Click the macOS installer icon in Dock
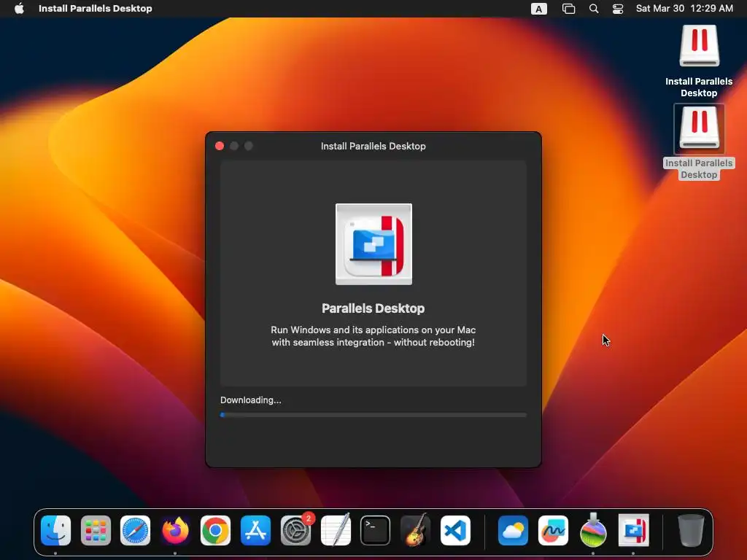Viewport: 747px width, 560px height. [x=593, y=530]
